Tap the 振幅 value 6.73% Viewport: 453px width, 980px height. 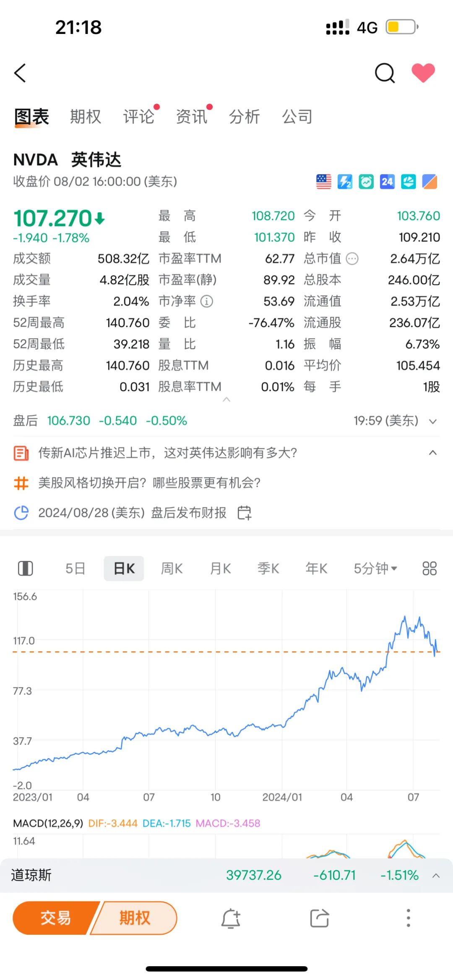point(422,344)
